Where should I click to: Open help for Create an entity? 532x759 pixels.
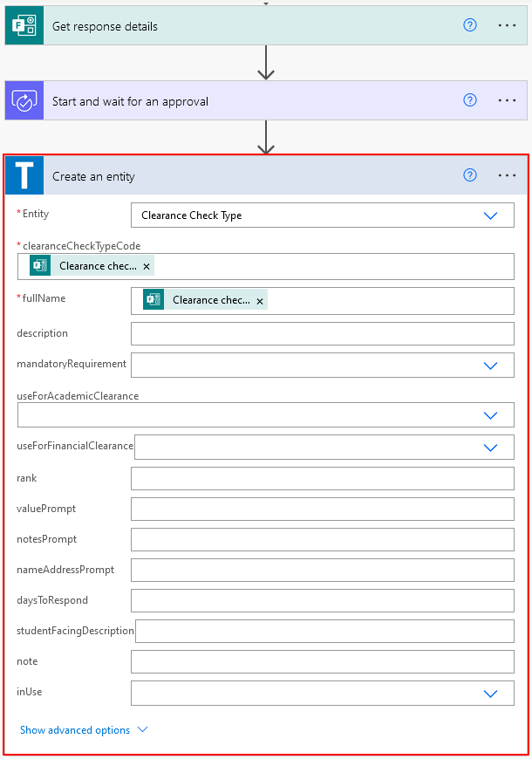pyautogui.click(x=469, y=175)
